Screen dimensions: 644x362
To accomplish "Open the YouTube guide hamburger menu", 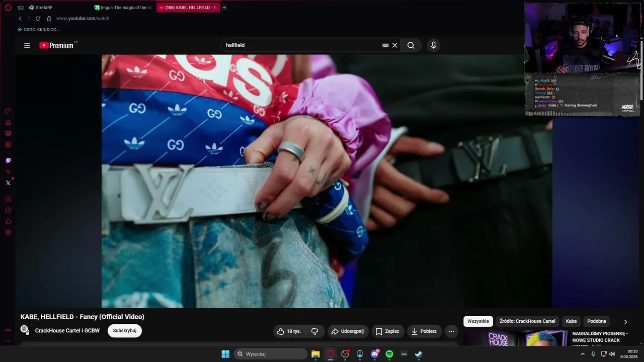I will tap(27, 45).
